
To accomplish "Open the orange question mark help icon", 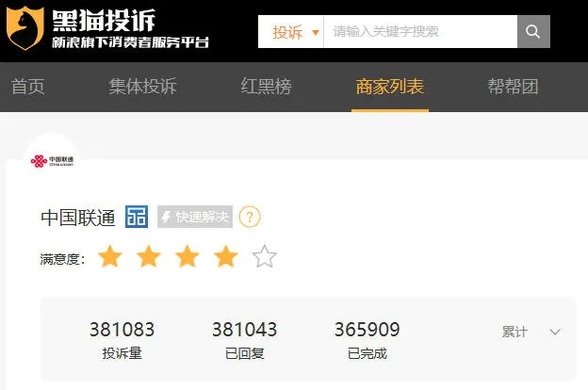I will click(x=250, y=217).
